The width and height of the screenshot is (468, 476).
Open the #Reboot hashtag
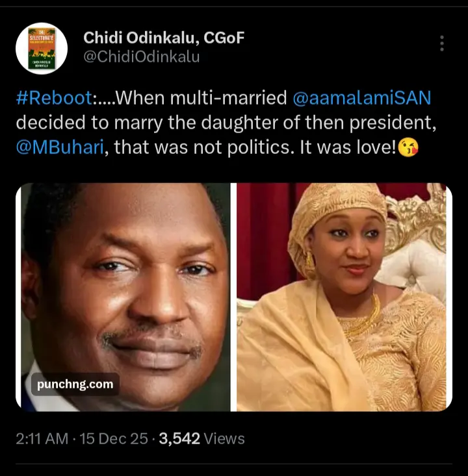point(54,99)
